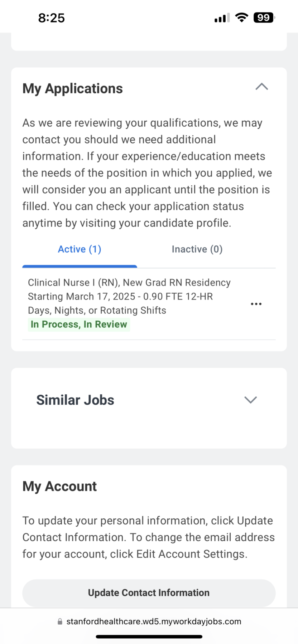Tap the 8:25 clock in status bar
Image resolution: width=298 pixels, height=644 pixels.
point(52,18)
